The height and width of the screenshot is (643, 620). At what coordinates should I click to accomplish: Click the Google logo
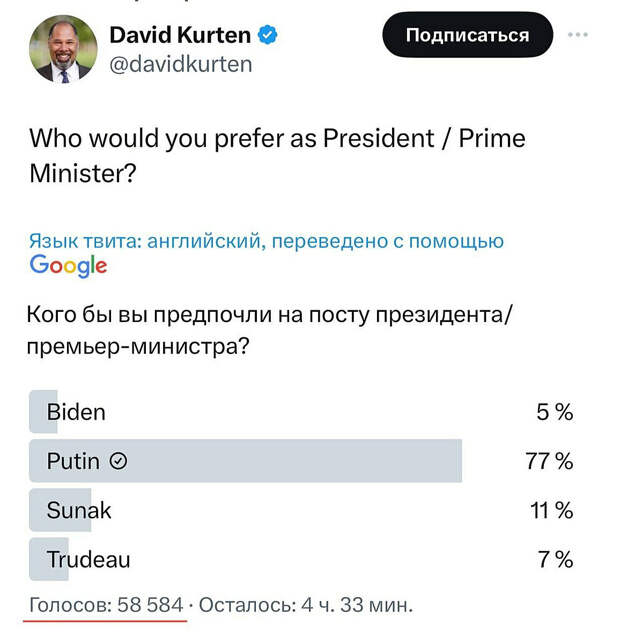[68, 265]
